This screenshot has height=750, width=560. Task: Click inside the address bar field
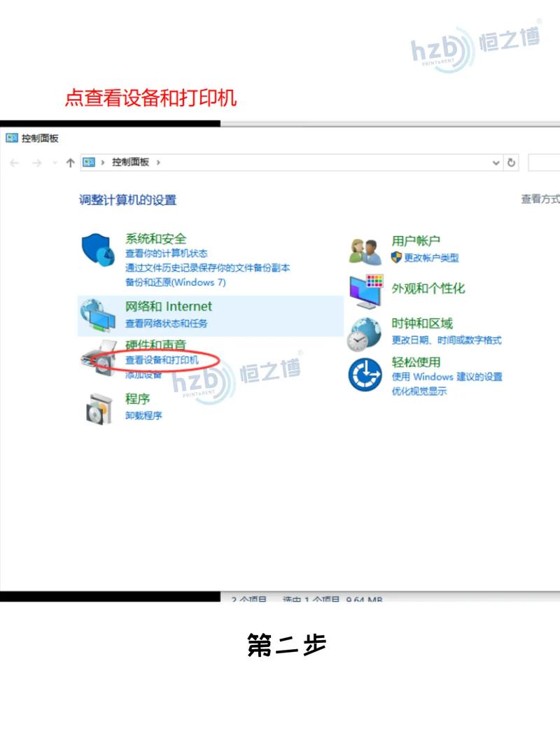click(x=315, y=162)
